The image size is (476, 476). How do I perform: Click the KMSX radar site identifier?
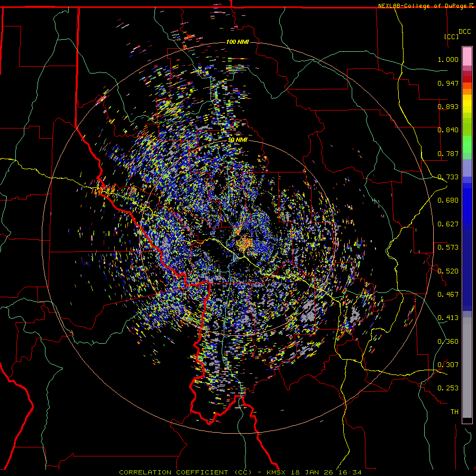(x=277, y=472)
